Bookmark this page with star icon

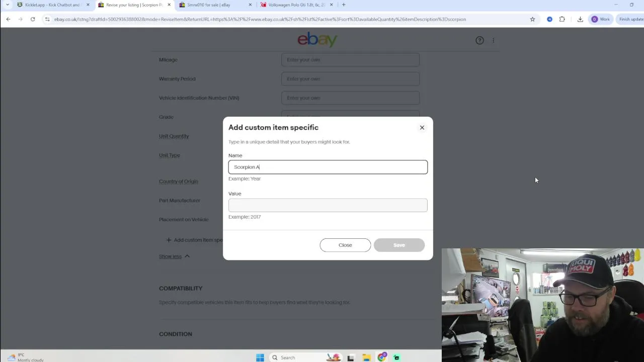coord(532,19)
